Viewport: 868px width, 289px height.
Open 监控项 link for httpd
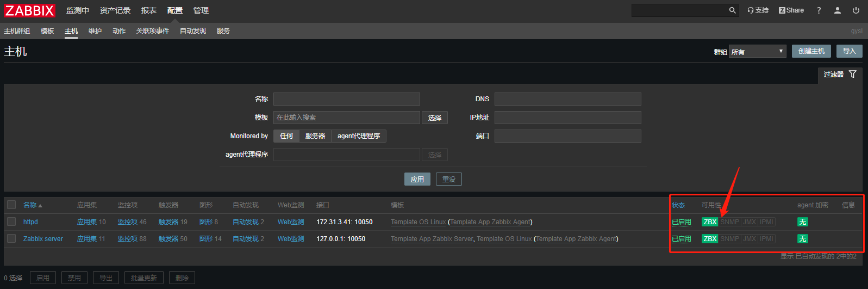[128, 222]
